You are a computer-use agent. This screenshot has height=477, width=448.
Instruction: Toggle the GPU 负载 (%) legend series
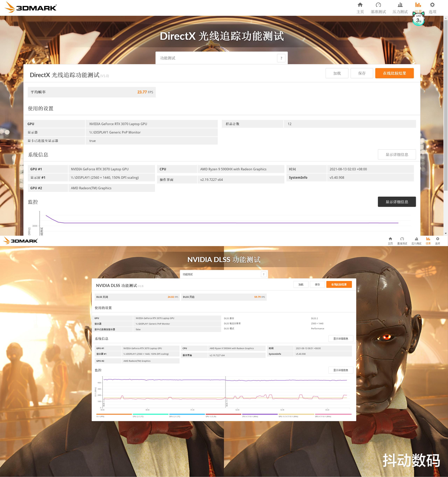click(x=223, y=415)
